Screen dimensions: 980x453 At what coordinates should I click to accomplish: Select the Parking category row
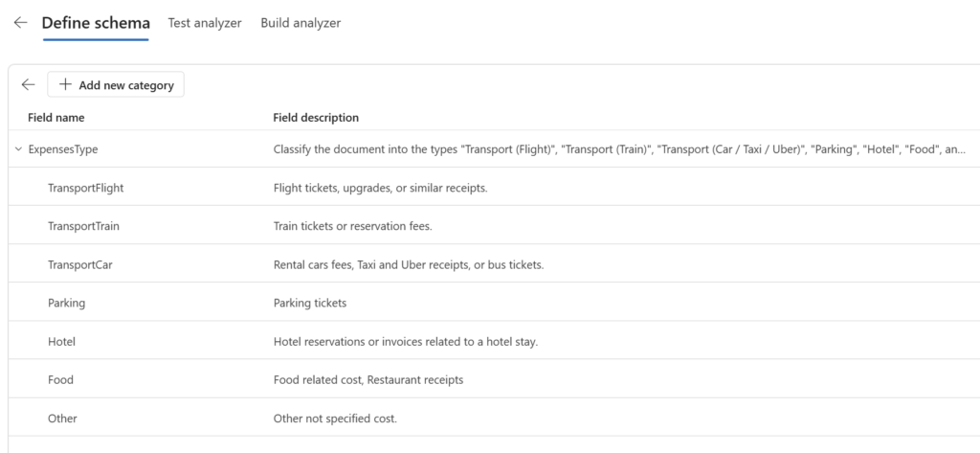click(494, 303)
